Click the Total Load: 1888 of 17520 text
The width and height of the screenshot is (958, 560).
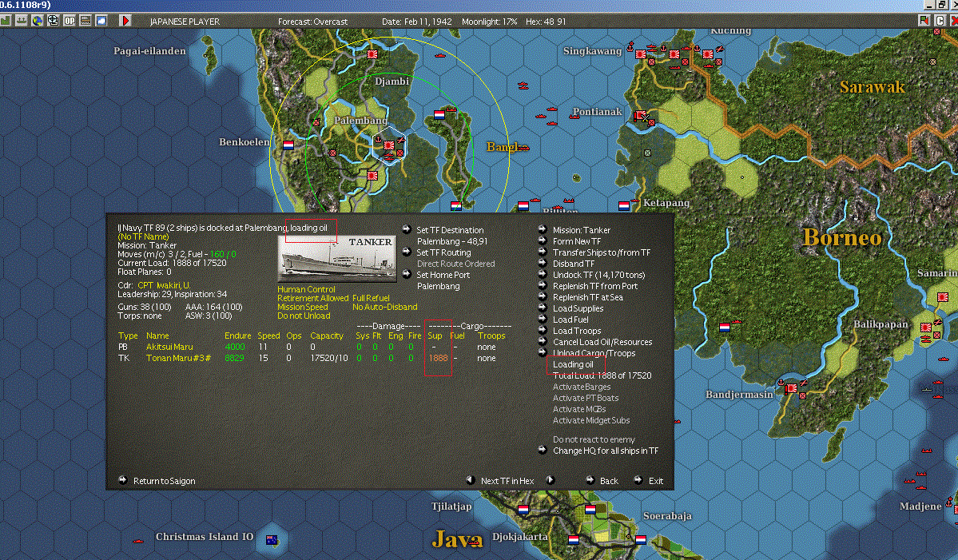pos(602,375)
